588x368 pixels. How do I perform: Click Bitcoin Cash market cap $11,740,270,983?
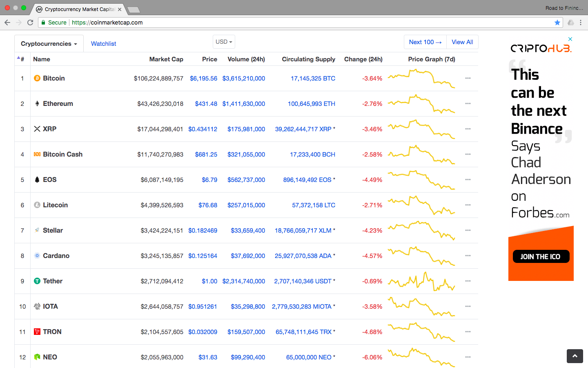[x=160, y=154]
